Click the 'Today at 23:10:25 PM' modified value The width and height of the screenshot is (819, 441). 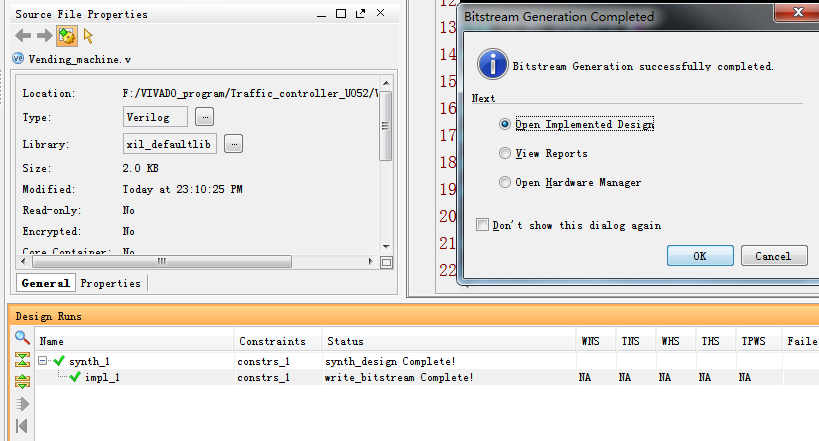click(182, 189)
